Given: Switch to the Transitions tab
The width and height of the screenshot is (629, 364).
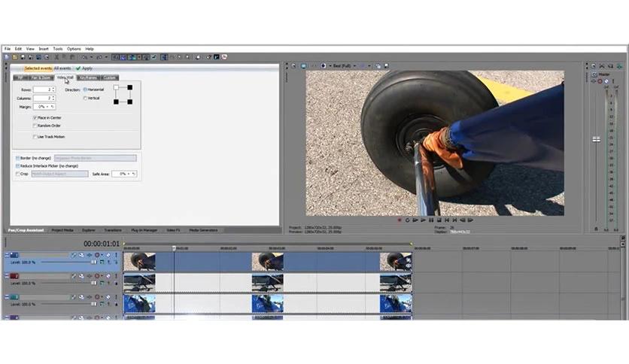Looking at the screenshot, I should 113,230.
